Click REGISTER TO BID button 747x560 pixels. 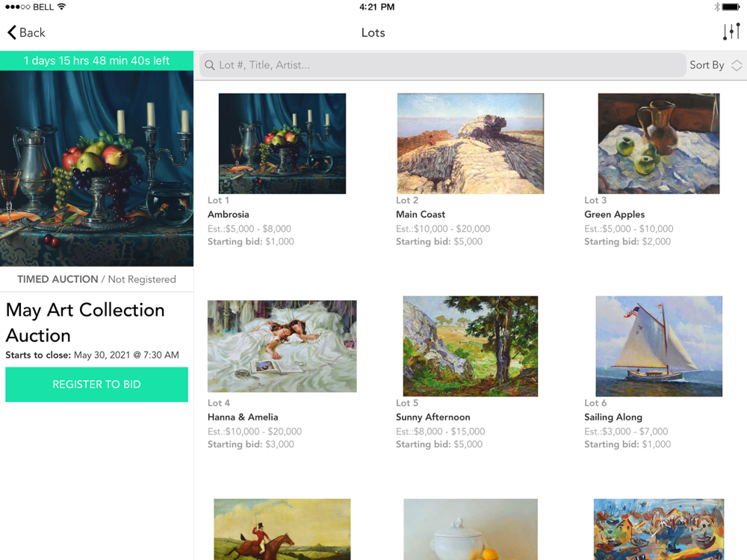[x=96, y=385]
